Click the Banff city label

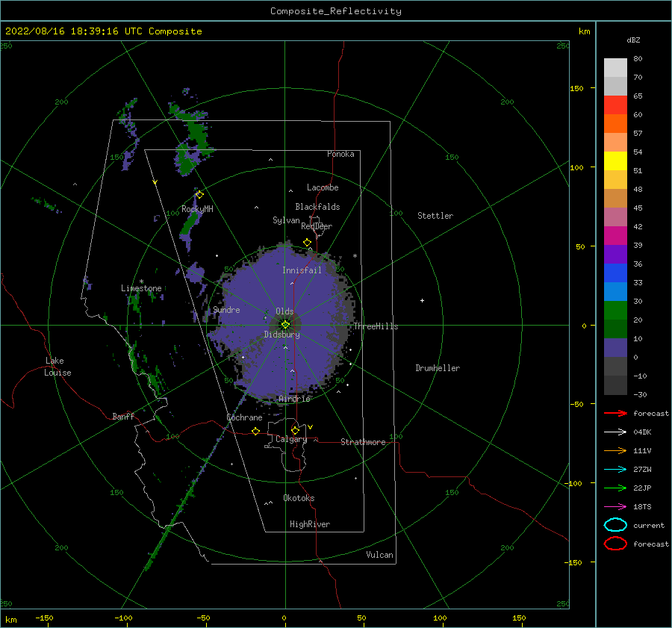coord(123,416)
